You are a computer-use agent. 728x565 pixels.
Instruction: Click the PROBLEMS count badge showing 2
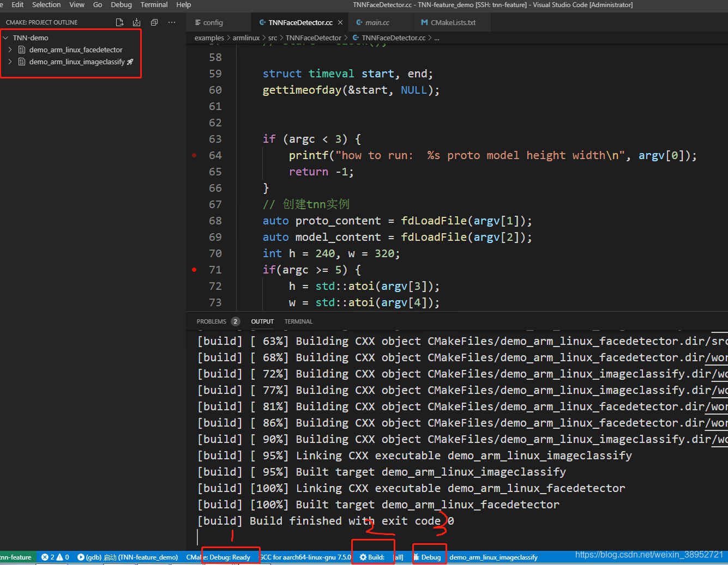[235, 321]
